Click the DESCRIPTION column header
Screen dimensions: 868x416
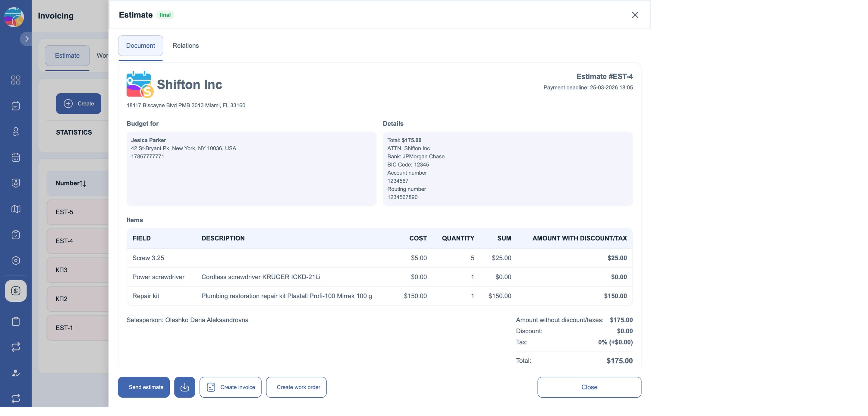point(223,238)
